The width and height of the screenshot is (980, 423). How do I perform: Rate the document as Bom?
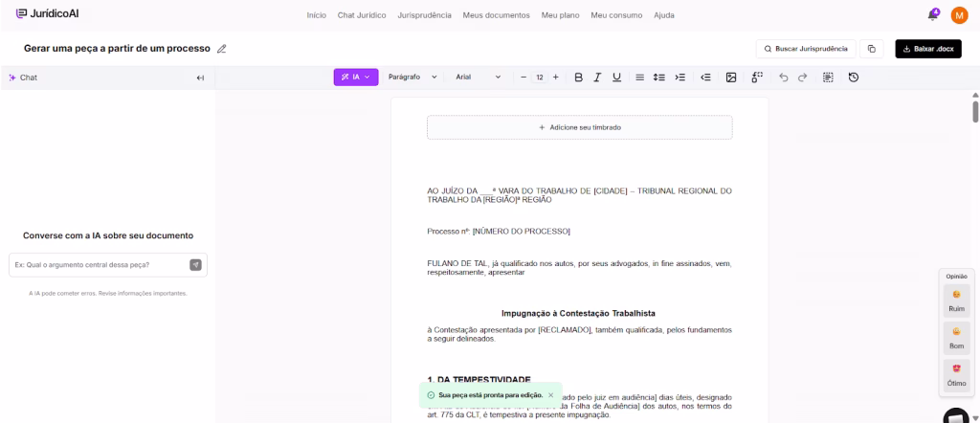[x=956, y=338]
